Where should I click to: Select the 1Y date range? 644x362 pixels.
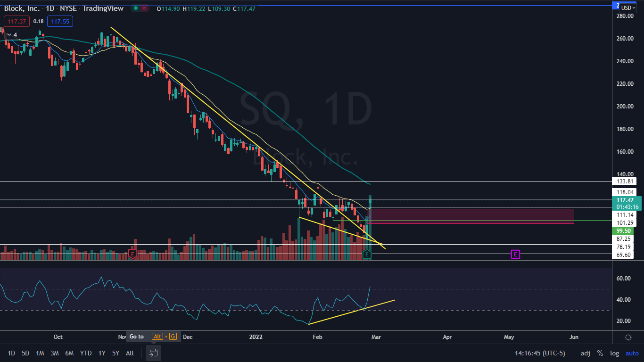pos(102,353)
